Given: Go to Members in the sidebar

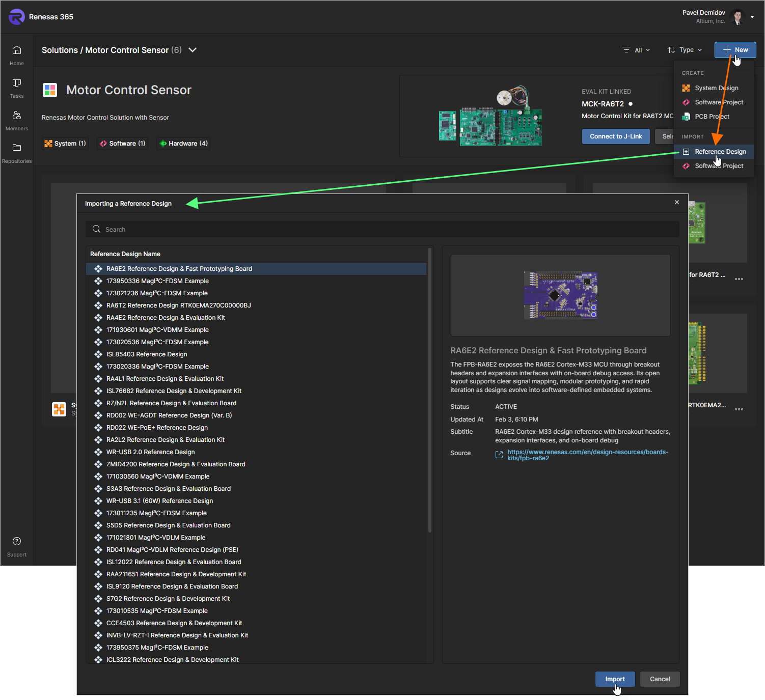Looking at the screenshot, I should 17,116.
